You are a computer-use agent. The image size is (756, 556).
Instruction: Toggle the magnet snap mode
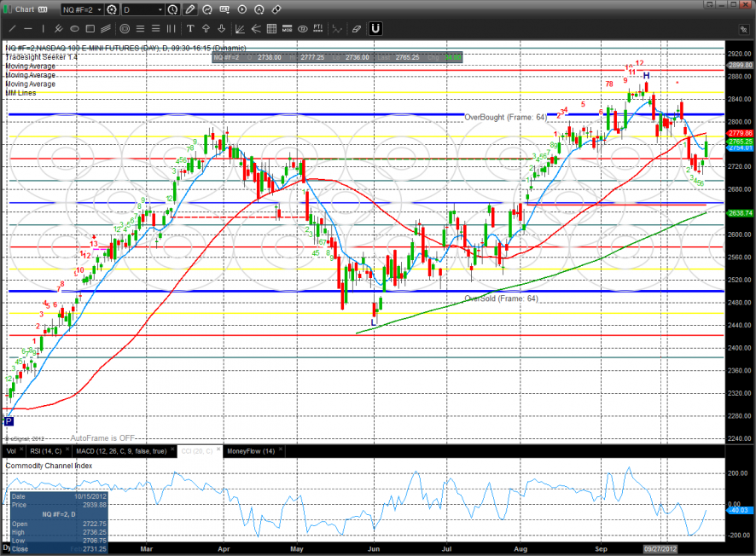[x=375, y=29]
